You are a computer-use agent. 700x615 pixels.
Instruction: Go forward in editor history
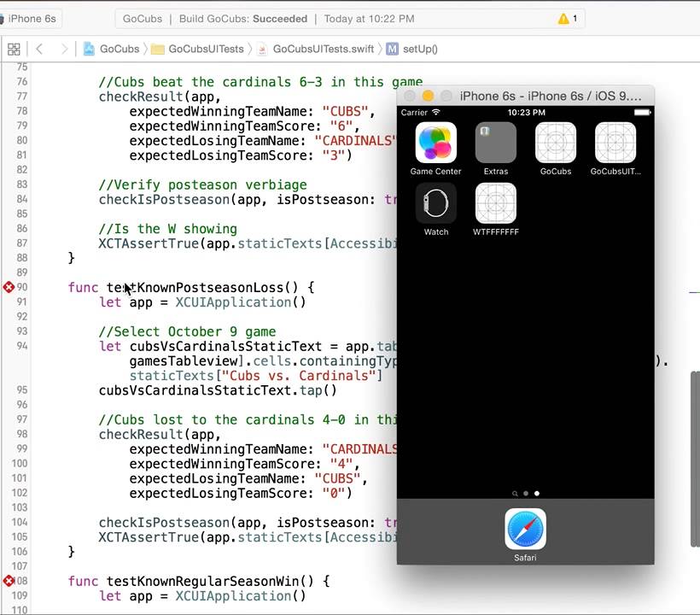click(x=64, y=49)
